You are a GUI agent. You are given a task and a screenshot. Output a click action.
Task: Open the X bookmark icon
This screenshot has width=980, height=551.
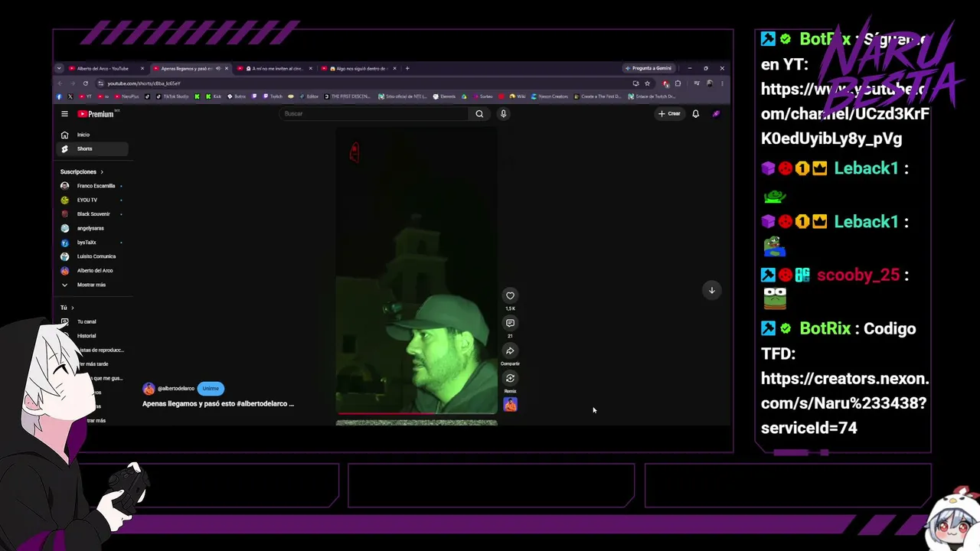tap(70, 96)
